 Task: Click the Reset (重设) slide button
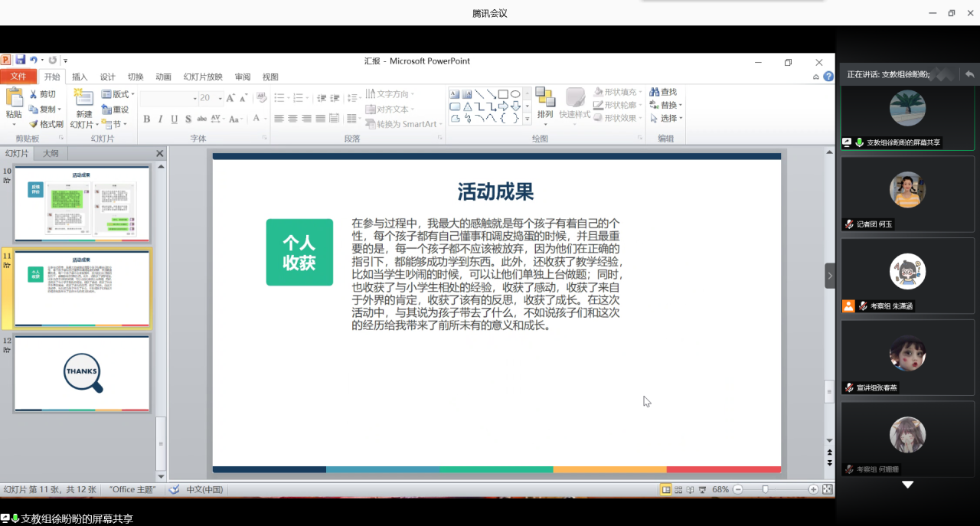[x=116, y=109]
